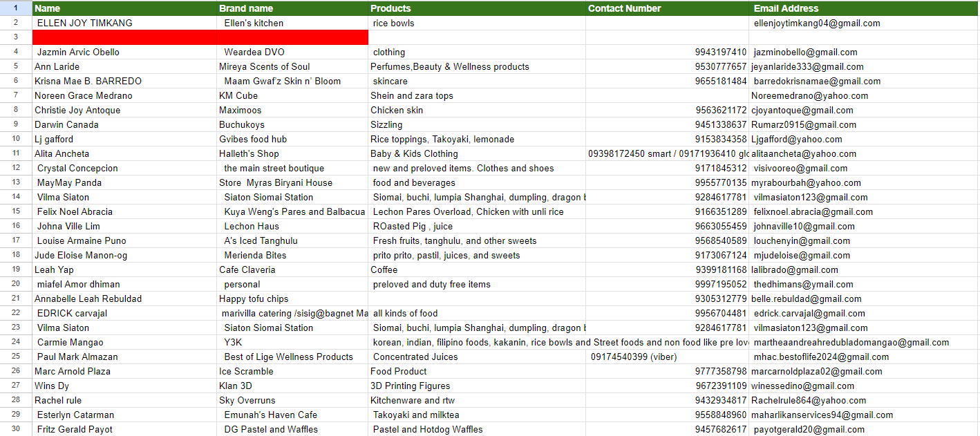Select email ellenjoytimkang04@gmail.com
980x436 pixels.
865,23
